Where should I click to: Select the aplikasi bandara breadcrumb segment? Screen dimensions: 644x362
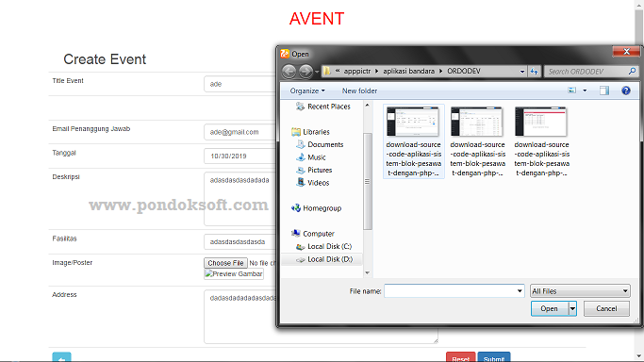[408, 71]
